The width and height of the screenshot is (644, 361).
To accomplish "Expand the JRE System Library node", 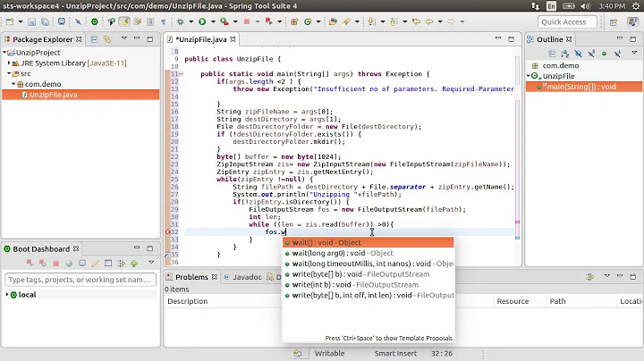I will click(x=9, y=63).
